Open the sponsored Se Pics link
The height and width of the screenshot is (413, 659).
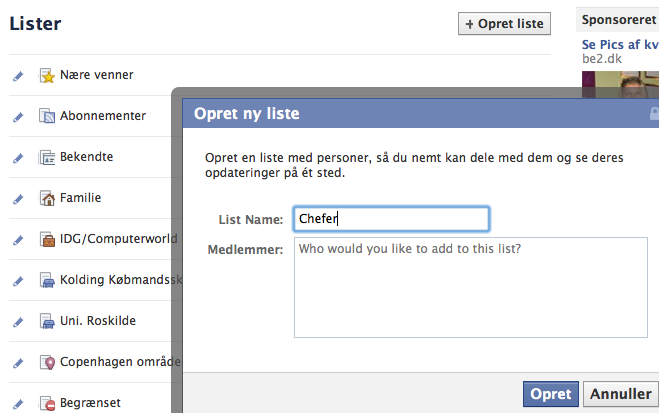620,44
